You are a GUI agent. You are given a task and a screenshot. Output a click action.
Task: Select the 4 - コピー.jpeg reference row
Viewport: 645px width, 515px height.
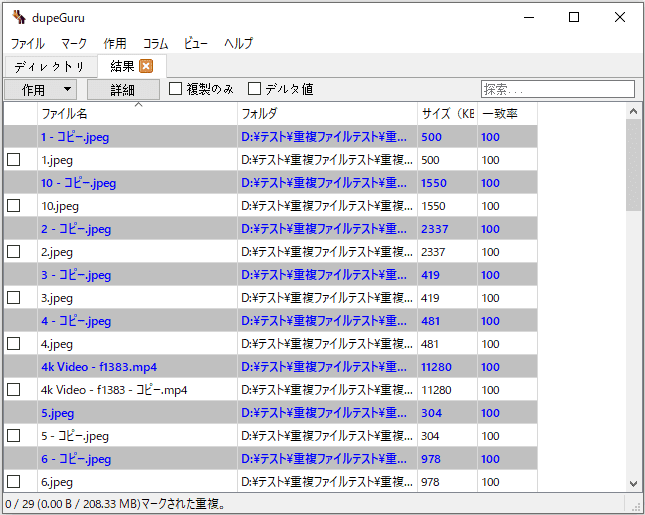[x=271, y=321]
